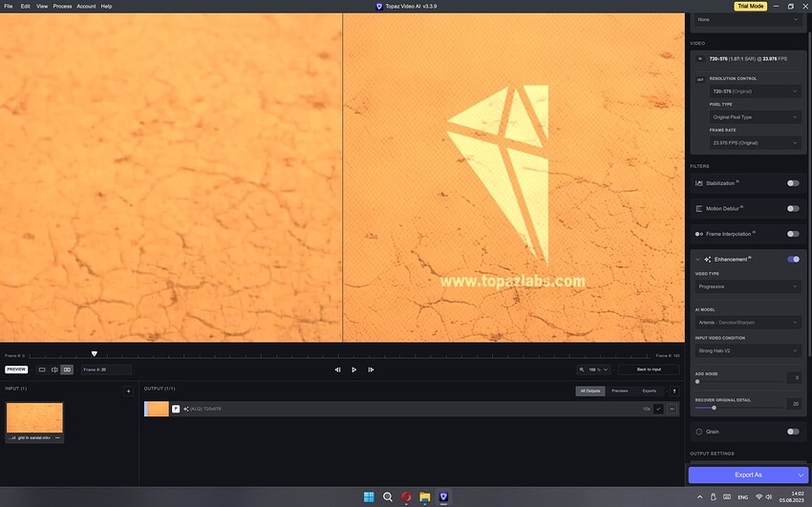This screenshot has width=812, height=507.
Task: Click the Motion Deblur filter icon
Action: 698,208
